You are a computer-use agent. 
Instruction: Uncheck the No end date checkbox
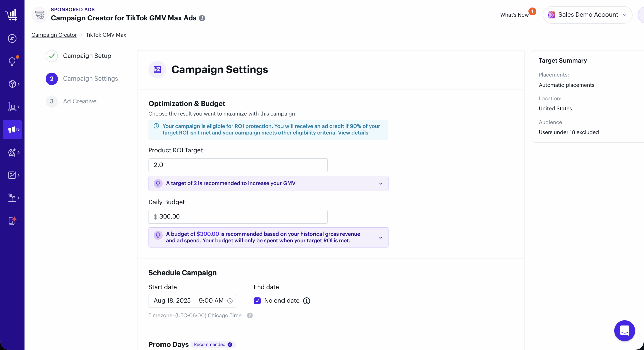pos(257,301)
